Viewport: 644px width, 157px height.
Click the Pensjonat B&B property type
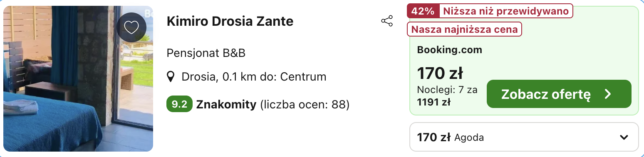(x=206, y=53)
